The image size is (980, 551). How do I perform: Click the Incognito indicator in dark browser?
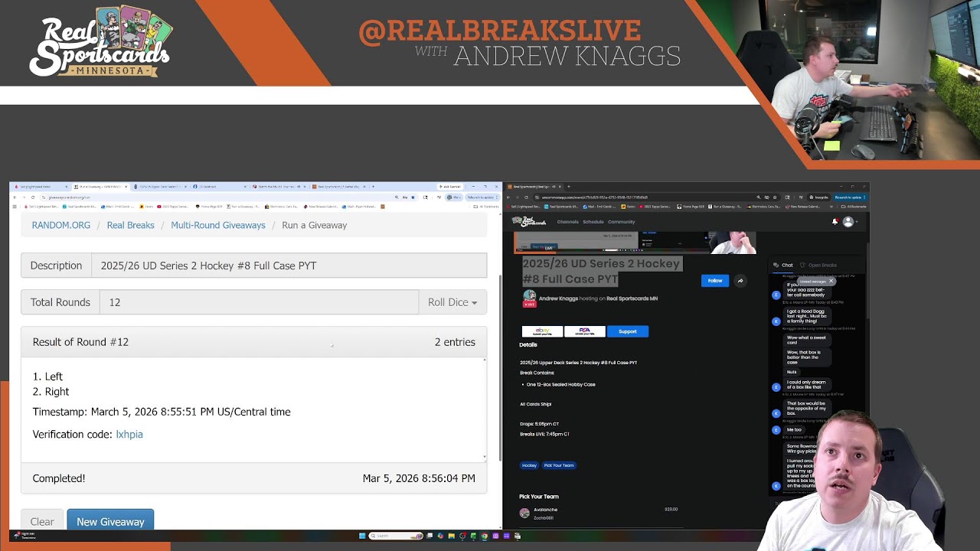pyautogui.click(x=819, y=197)
